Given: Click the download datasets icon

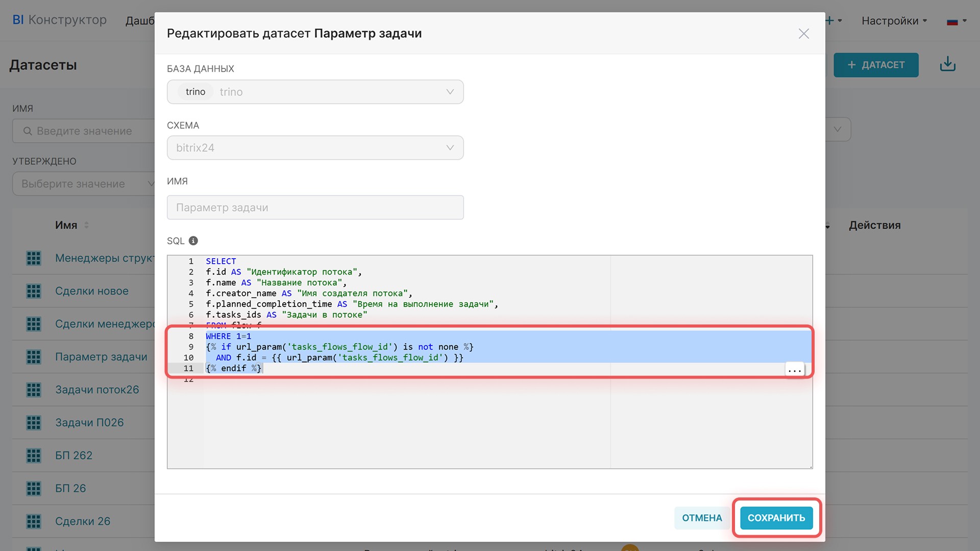Looking at the screenshot, I should [947, 64].
